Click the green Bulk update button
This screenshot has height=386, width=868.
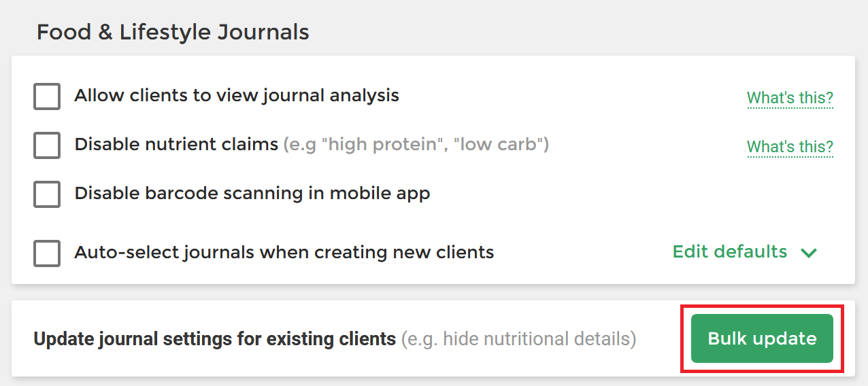tap(762, 338)
